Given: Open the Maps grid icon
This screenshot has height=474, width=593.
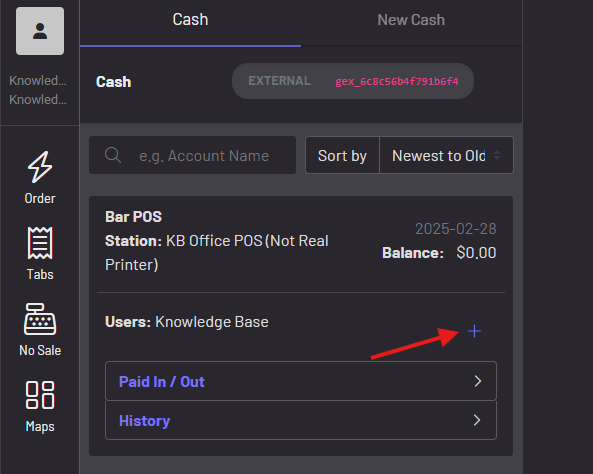Looking at the screenshot, I should click(x=40, y=395).
